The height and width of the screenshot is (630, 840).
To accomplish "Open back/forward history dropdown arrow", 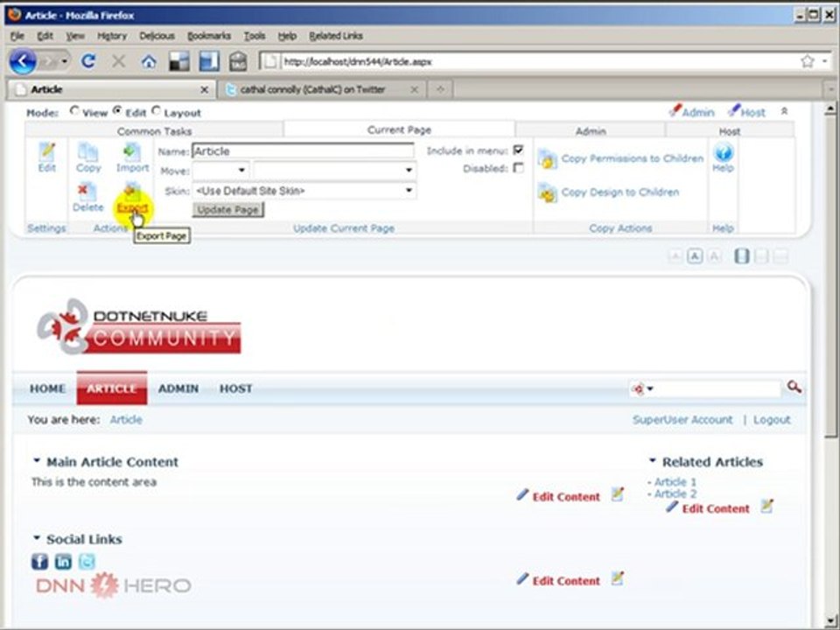I will [x=64, y=61].
